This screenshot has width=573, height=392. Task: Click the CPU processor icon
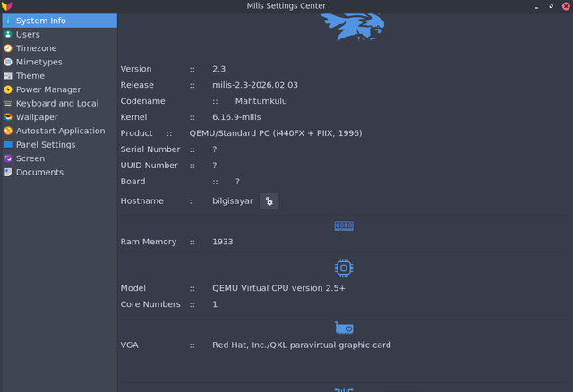coord(344,268)
